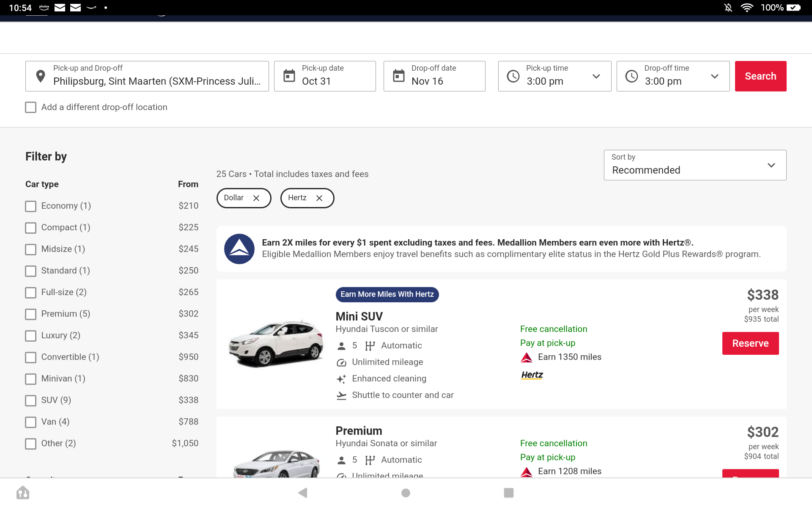812x508 pixels.
Task: Reserve the Mini SUV Hyundai Tuscon
Action: 750,343
